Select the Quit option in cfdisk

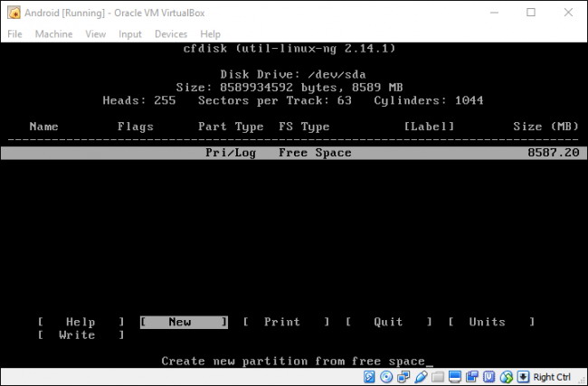[388, 322]
